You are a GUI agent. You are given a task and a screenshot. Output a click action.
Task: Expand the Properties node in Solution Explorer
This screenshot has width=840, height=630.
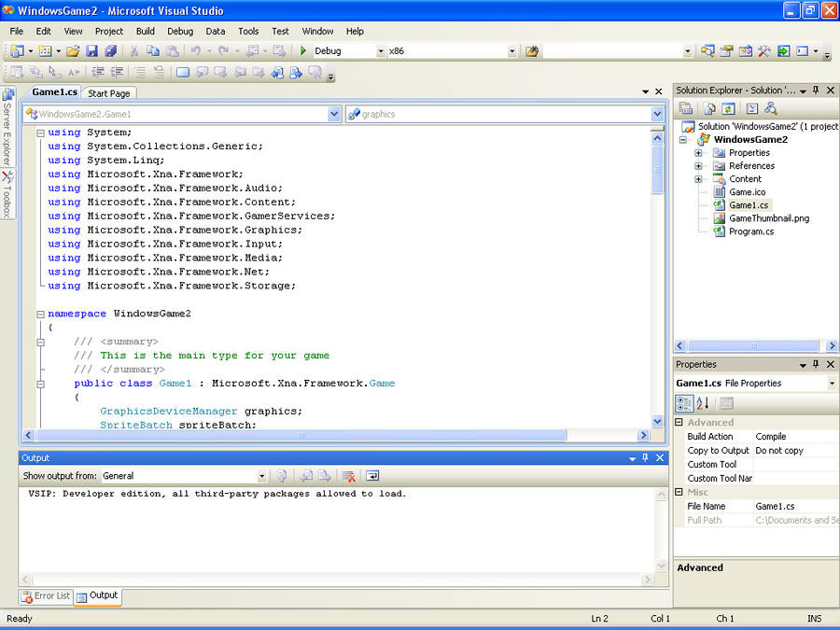coord(698,153)
